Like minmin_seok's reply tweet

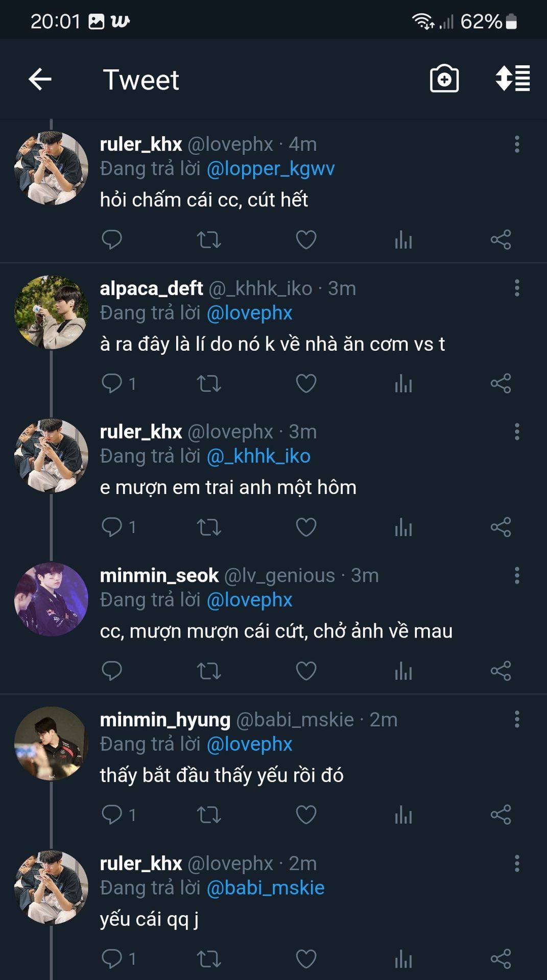(306, 671)
